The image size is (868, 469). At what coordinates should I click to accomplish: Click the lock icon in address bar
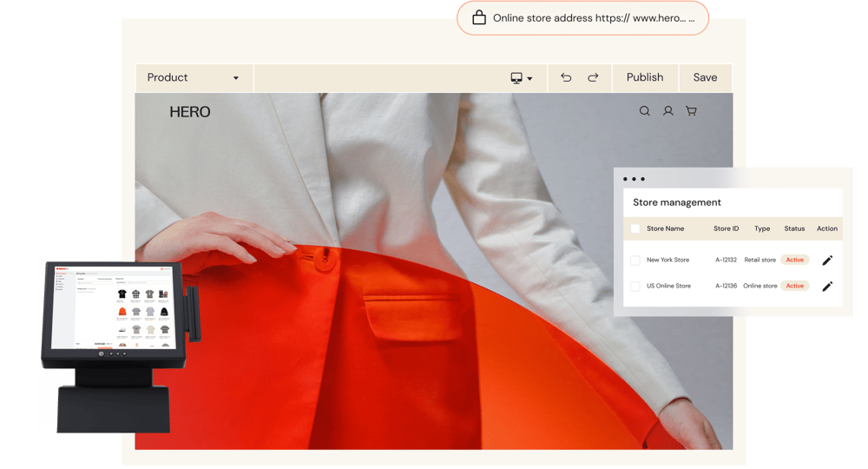click(479, 17)
